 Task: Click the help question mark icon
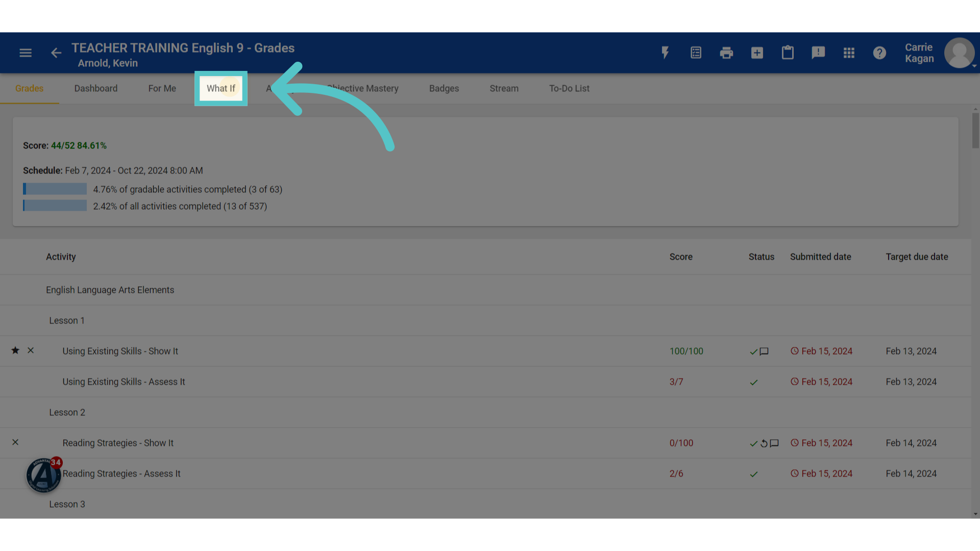[x=879, y=53]
